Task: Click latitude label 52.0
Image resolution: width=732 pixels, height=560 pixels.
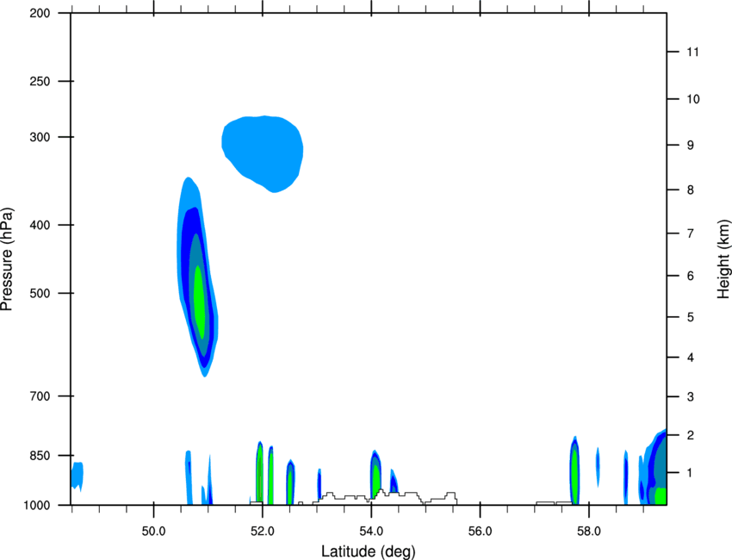Action: click(263, 532)
